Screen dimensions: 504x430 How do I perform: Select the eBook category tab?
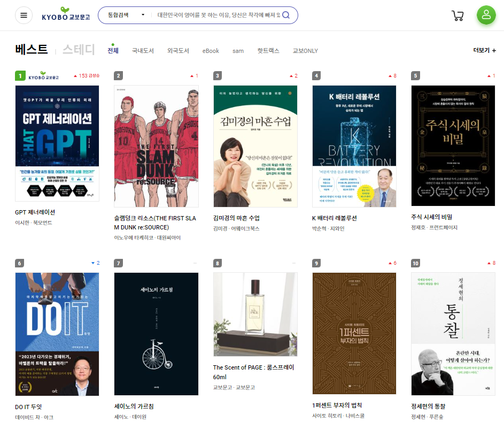click(x=211, y=51)
